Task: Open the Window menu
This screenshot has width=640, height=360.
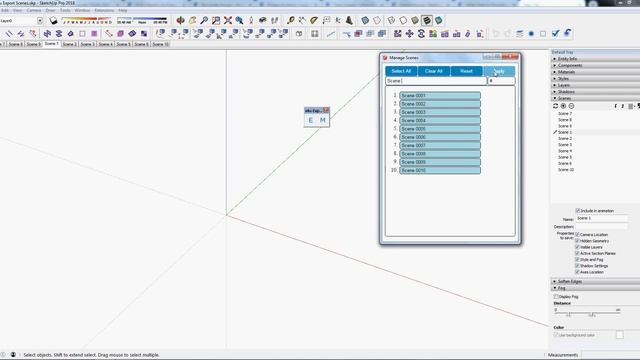Action: tap(82, 10)
